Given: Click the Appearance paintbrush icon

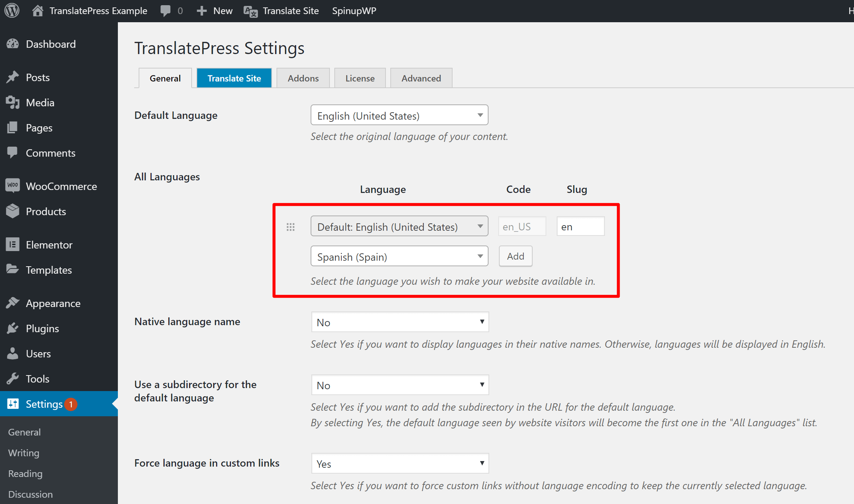Looking at the screenshot, I should click(13, 303).
